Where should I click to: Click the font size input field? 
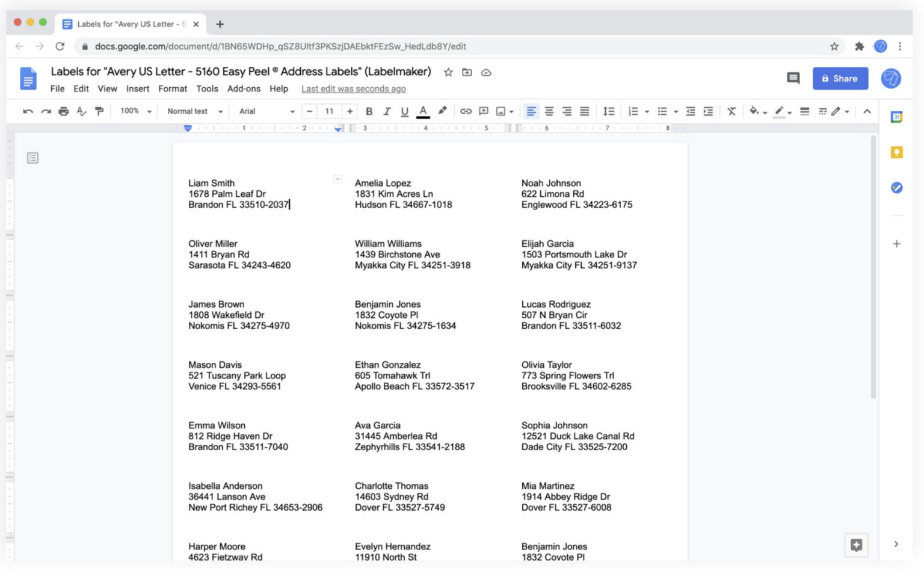pos(329,111)
